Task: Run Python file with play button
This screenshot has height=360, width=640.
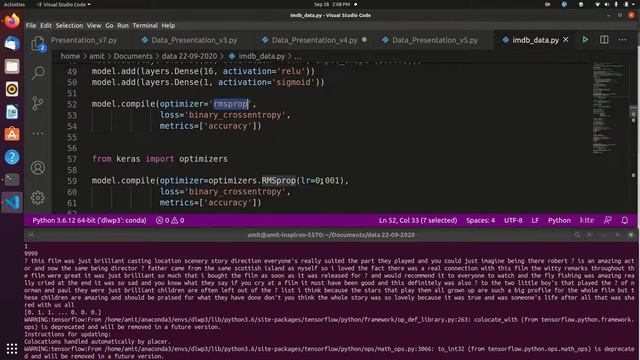Action: click(x=585, y=40)
